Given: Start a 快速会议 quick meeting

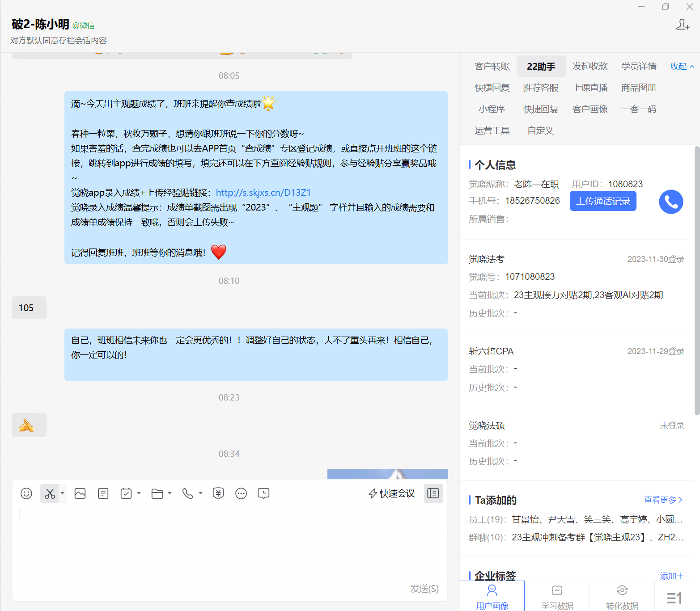Looking at the screenshot, I should pyautogui.click(x=392, y=493).
